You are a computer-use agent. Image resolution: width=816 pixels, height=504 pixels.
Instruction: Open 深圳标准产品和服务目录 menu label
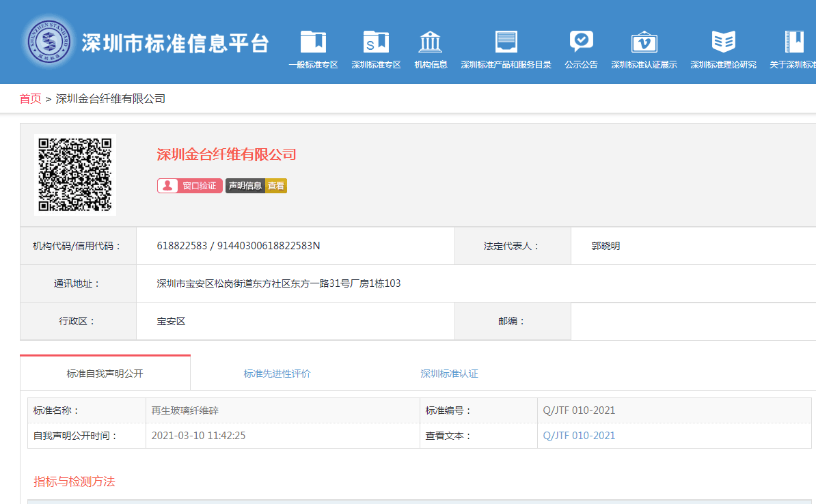pos(506,64)
